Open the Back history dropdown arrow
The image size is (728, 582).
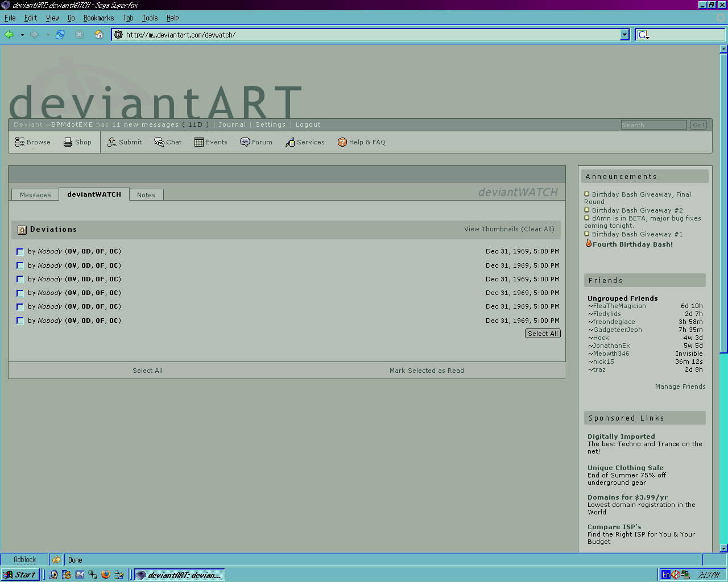pyautogui.click(x=22, y=35)
